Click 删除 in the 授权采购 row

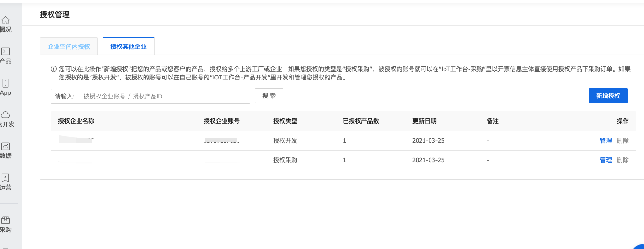(x=622, y=160)
